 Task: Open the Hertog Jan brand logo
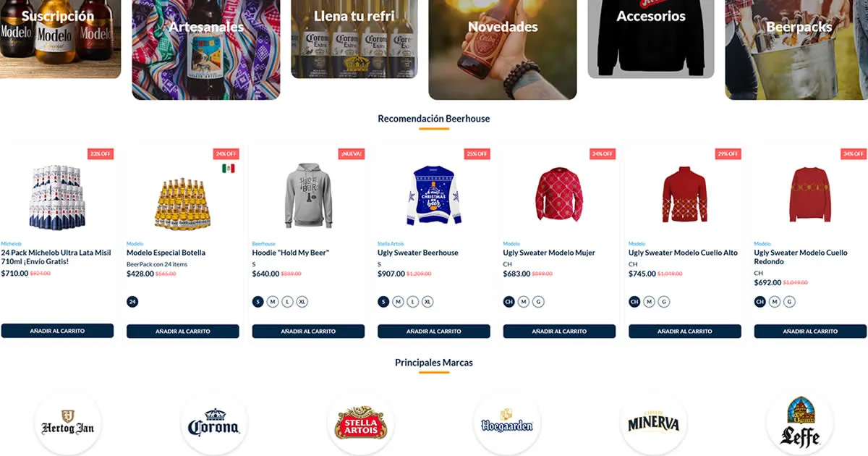pyautogui.click(x=68, y=424)
